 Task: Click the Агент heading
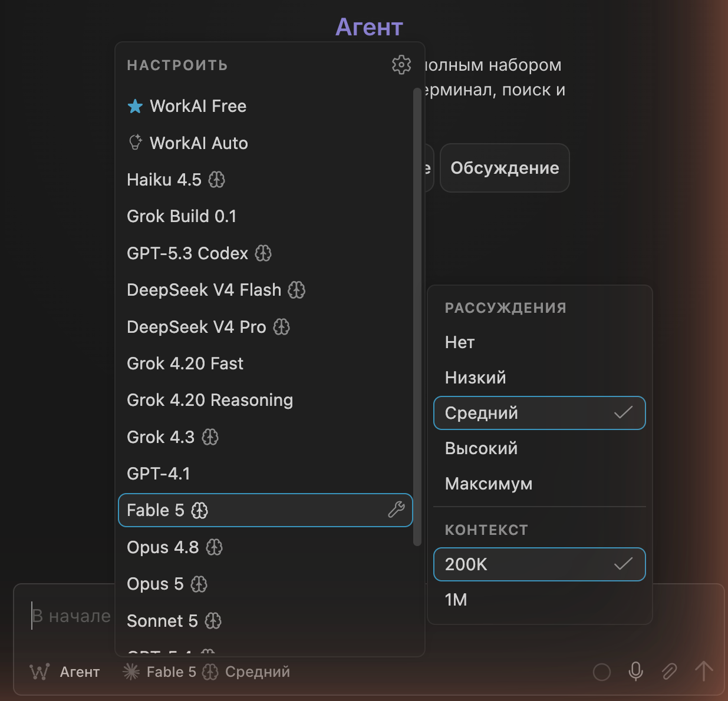(369, 27)
